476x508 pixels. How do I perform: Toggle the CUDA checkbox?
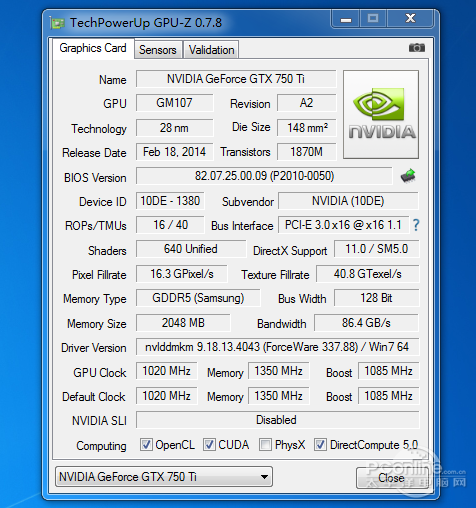point(209,445)
